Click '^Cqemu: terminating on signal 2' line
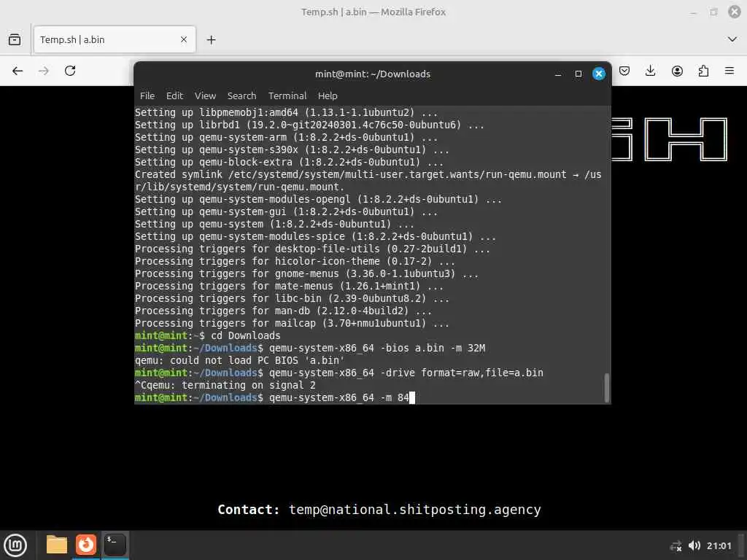747x560 pixels. [225, 385]
